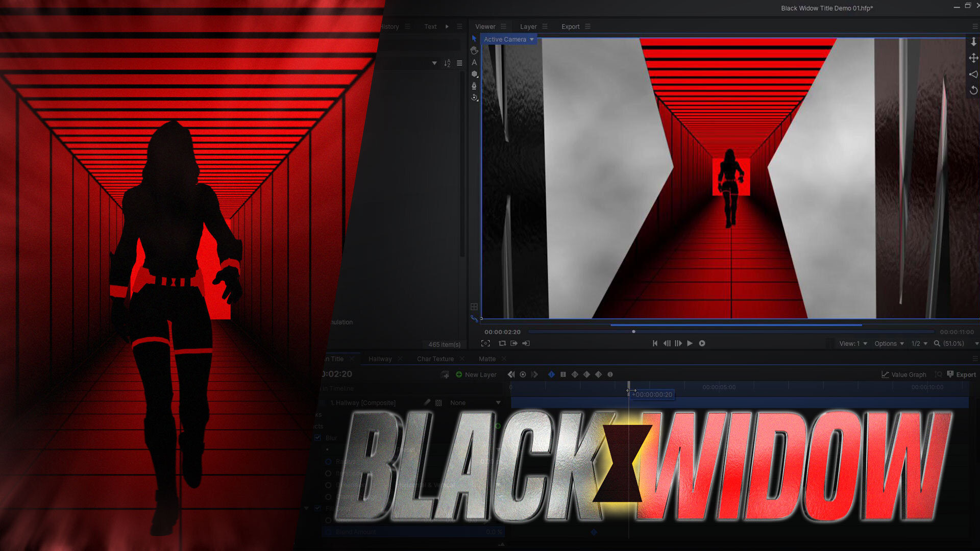Viewport: 980px width, 551px height.
Task: Click the timeline Export button
Action: (x=961, y=374)
